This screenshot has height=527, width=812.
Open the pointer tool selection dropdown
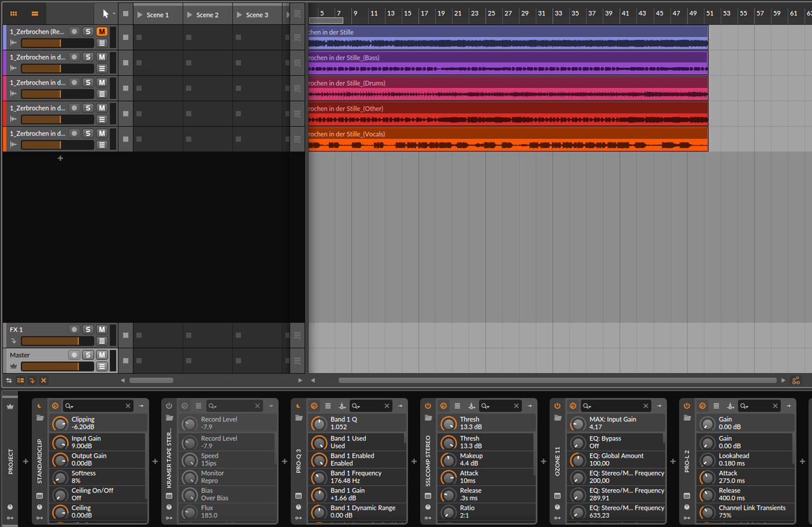coord(114,14)
